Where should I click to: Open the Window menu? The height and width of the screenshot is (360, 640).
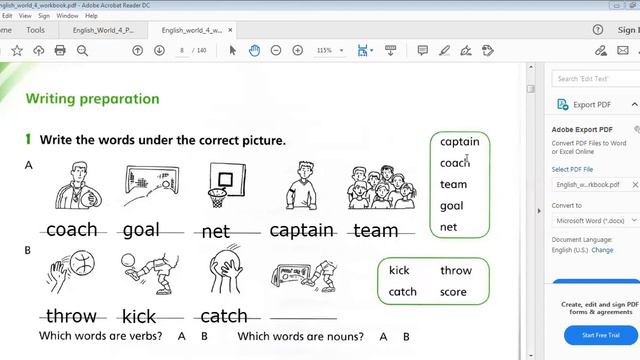67,16
